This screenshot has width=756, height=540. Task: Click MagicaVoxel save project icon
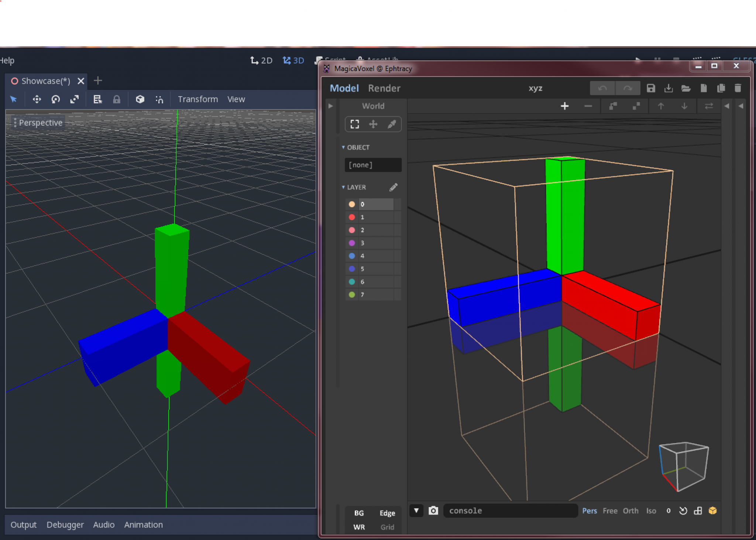pyautogui.click(x=651, y=88)
